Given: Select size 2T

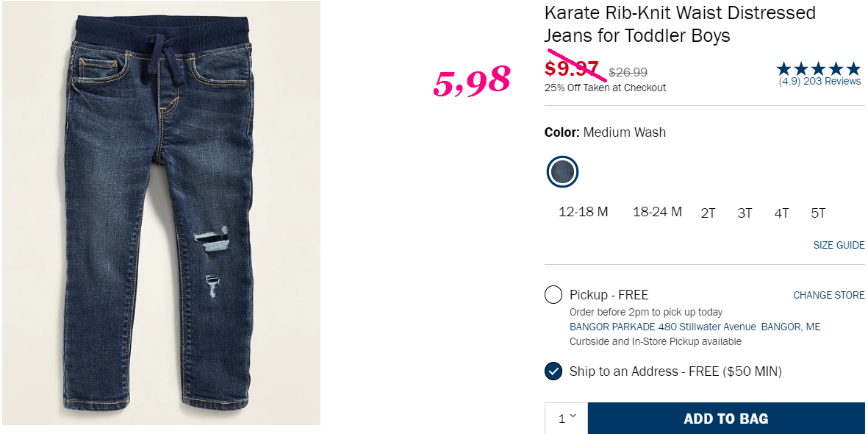Looking at the screenshot, I should [708, 213].
